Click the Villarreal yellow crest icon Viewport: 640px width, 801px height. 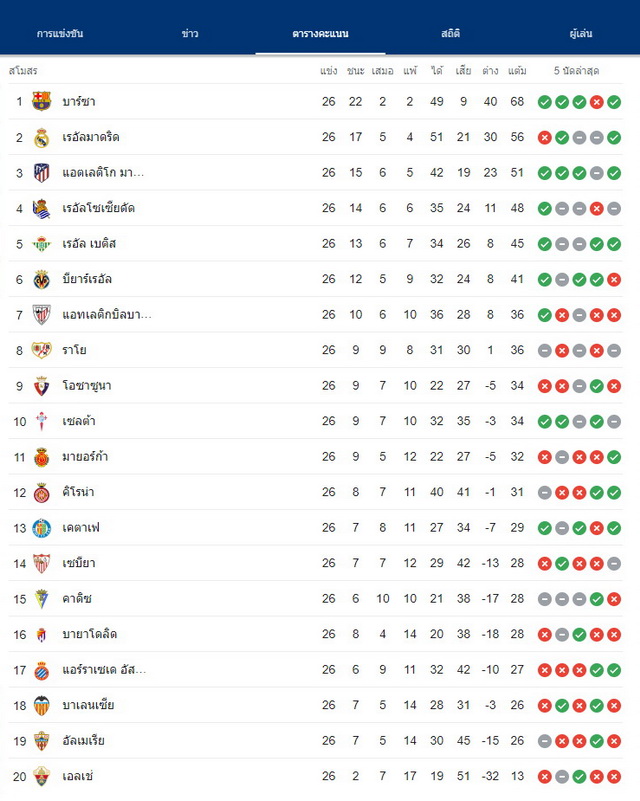[x=41, y=279]
